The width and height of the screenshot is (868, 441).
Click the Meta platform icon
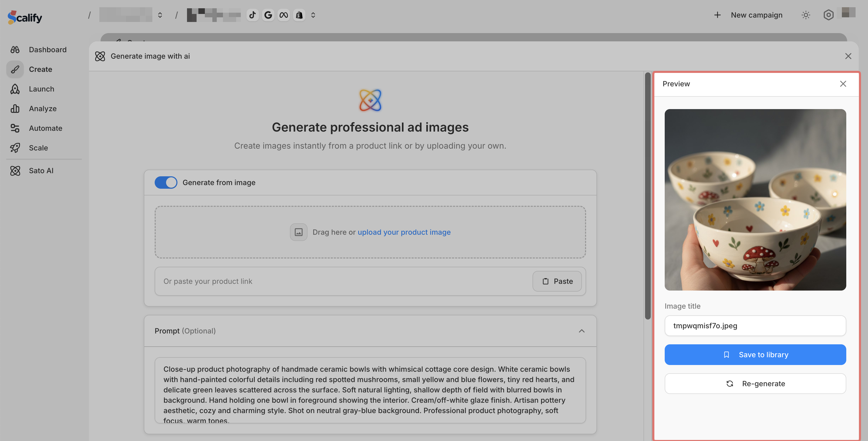click(x=283, y=15)
